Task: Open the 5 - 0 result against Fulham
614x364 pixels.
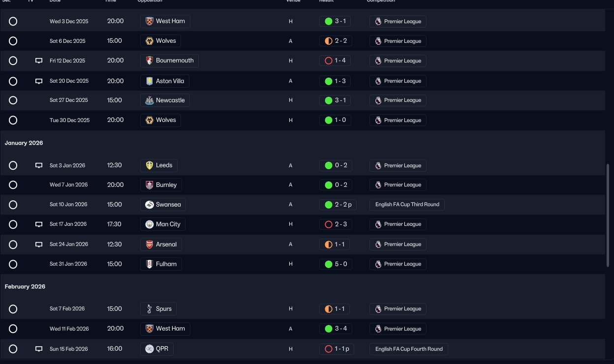Action: (335, 264)
